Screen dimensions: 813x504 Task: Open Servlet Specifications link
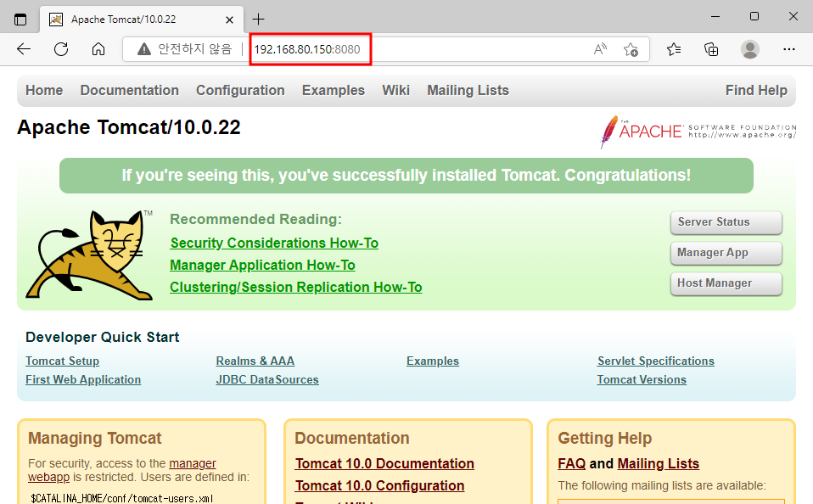[x=655, y=361]
